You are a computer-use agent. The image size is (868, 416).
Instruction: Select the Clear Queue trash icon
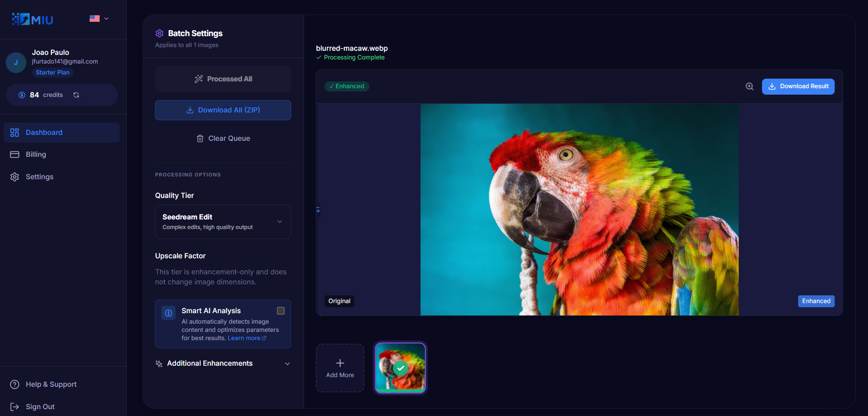[x=200, y=138]
